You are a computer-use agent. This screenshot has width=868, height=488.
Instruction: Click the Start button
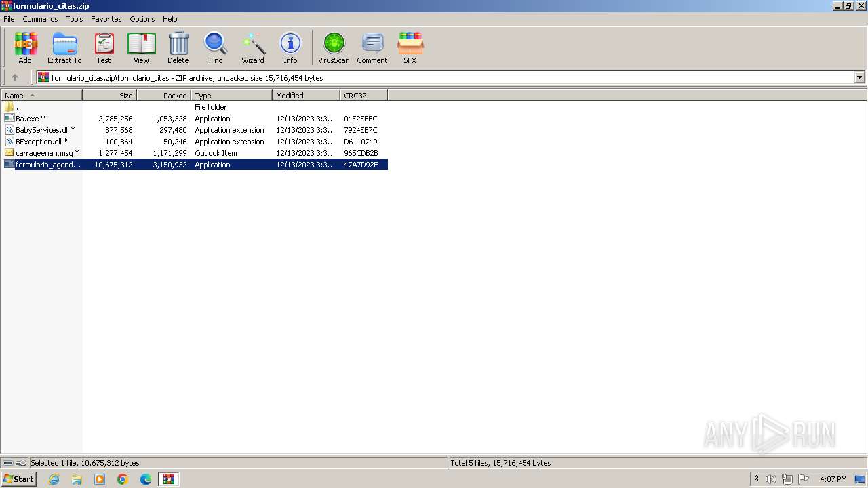[18, 479]
